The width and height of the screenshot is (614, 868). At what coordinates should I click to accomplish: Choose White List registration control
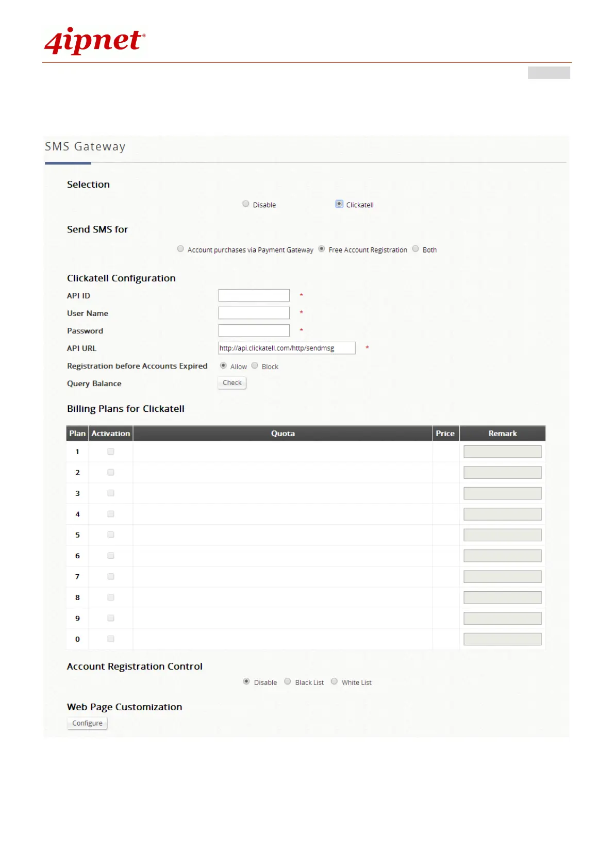tap(334, 681)
